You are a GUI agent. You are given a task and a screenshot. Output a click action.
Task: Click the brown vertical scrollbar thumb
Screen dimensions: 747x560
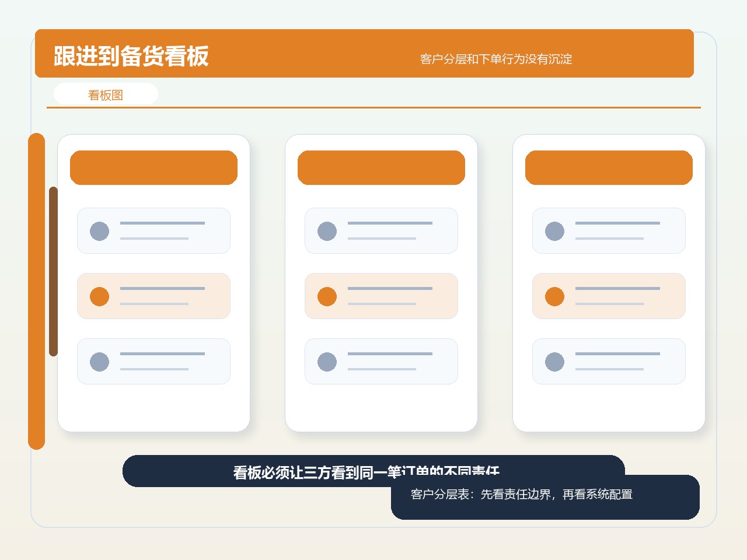coord(53,271)
